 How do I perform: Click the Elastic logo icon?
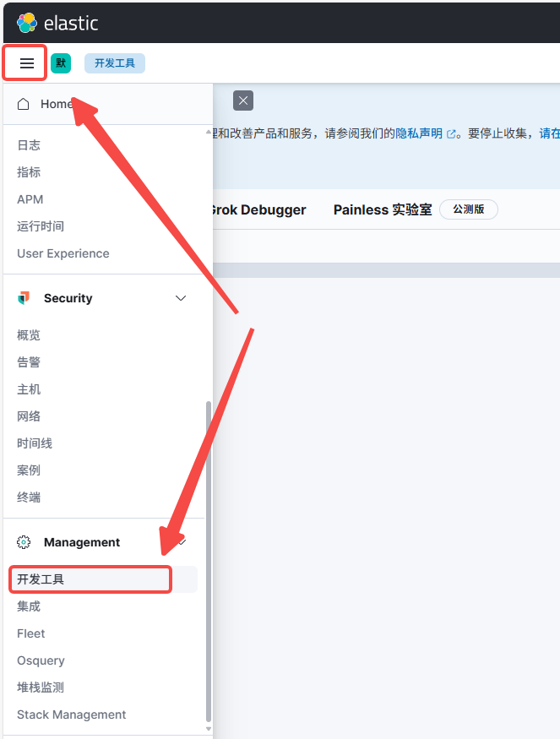tap(27, 23)
